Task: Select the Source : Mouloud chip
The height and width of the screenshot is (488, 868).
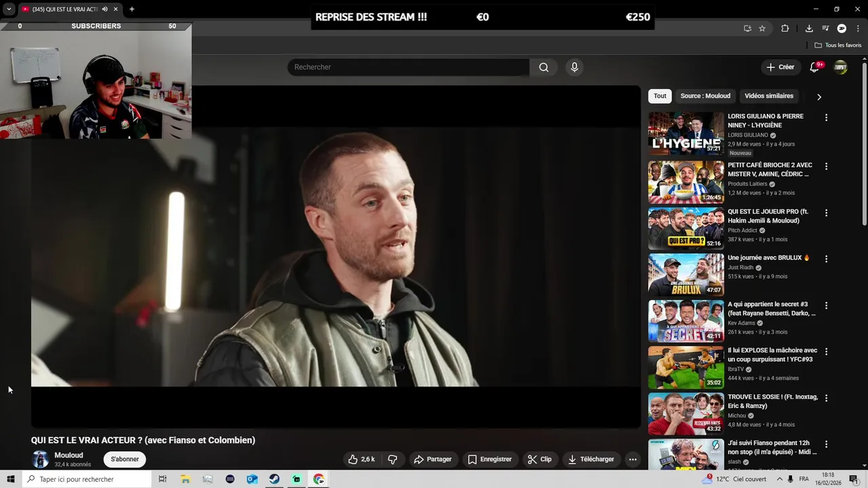Action: point(705,96)
